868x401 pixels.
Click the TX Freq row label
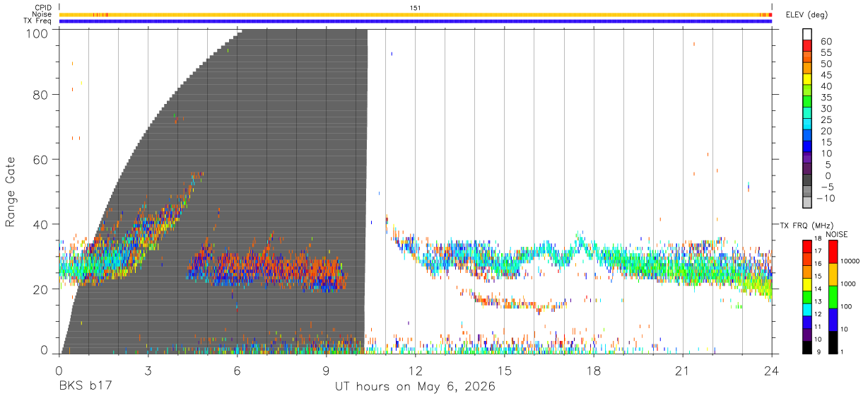(38, 21)
